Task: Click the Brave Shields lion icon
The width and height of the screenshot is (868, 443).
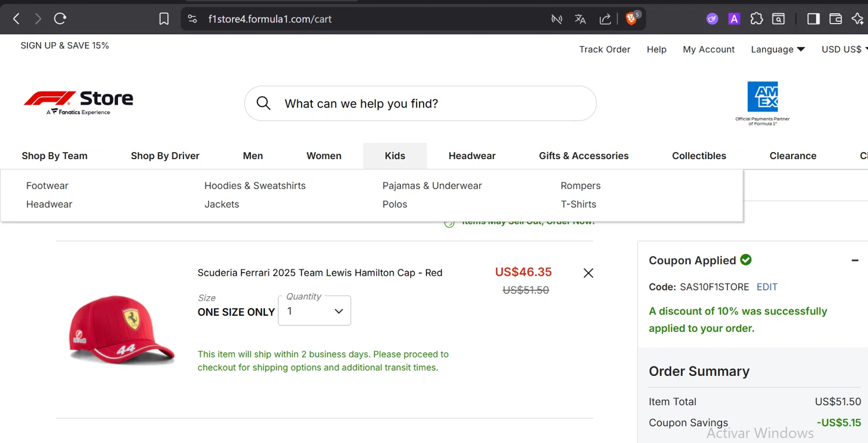Action: 631,19
